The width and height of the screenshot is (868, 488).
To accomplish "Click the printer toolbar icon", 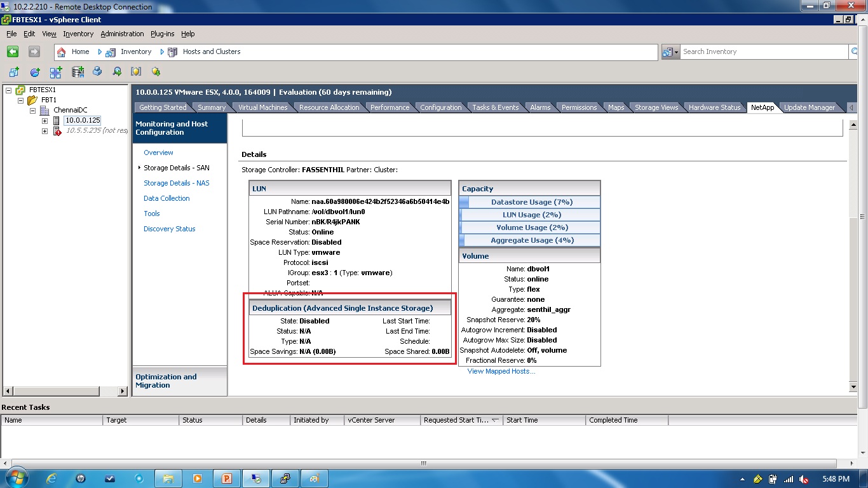I will click(x=96, y=71).
